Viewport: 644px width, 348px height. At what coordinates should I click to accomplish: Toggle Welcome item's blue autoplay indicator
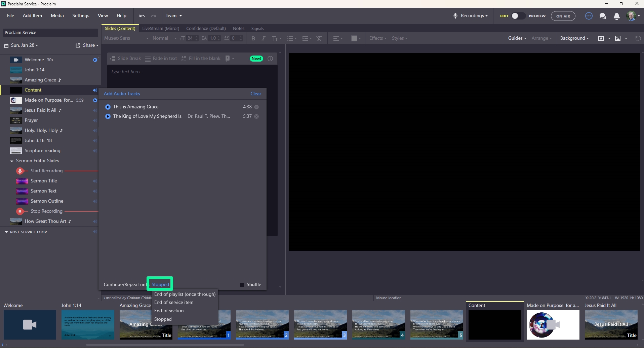coord(95,60)
